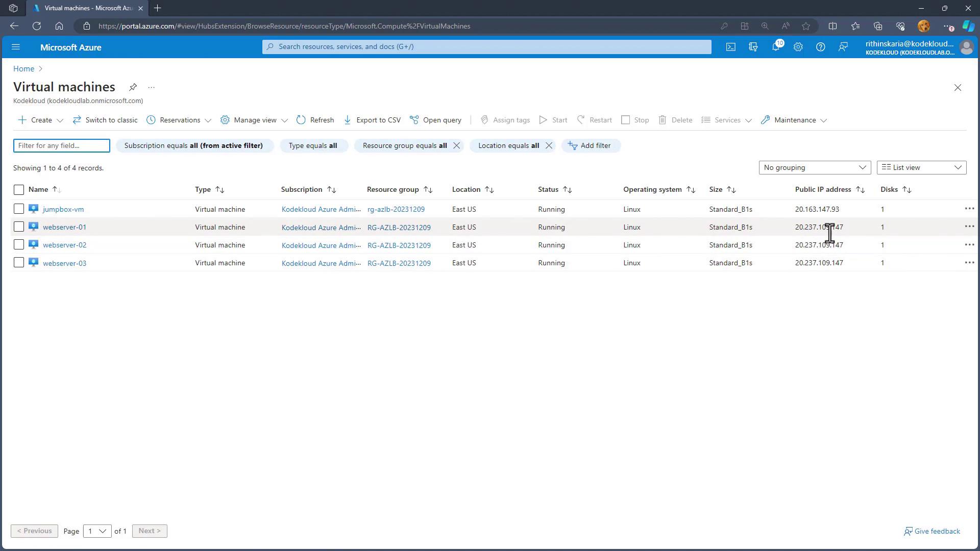The height and width of the screenshot is (551, 980).
Task: Open the webserver-01 virtual machine link
Action: (x=64, y=227)
